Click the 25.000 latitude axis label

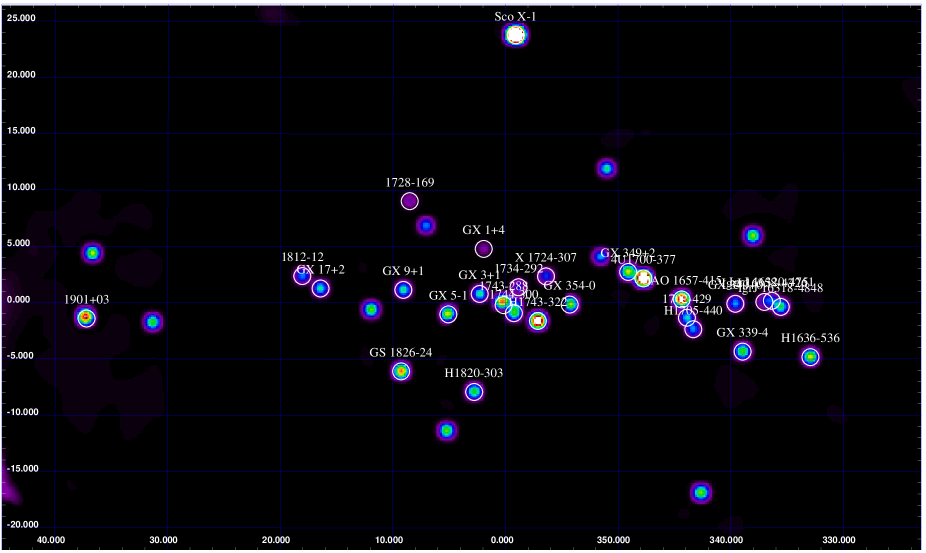(20, 19)
